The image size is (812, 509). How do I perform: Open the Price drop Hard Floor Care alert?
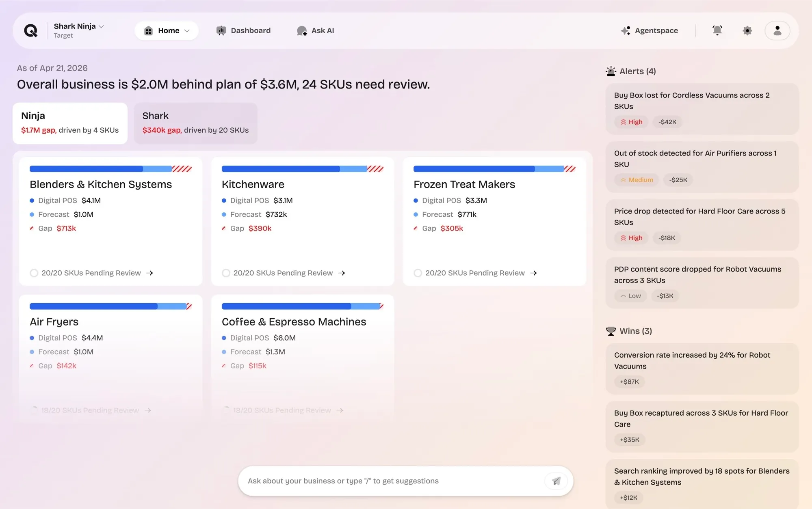coord(702,225)
